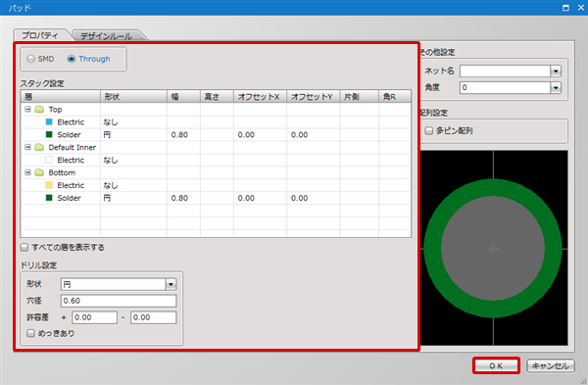Click the オフセットX column header
The height and width of the screenshot is (385, 588).
261,96
